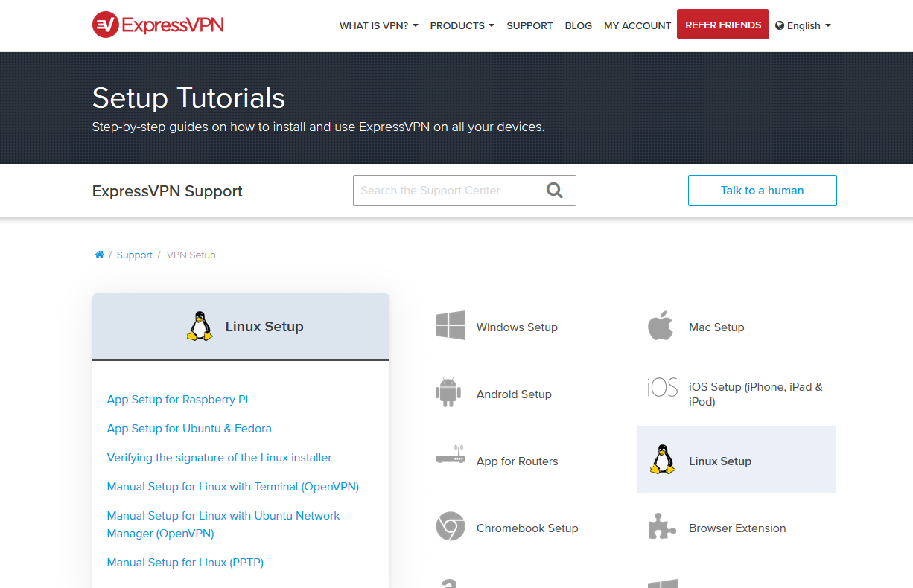Image resolution: width=913 pixels, height=588 pixels.
Task: Select the Android Setup category
Action: coord(524,393)
